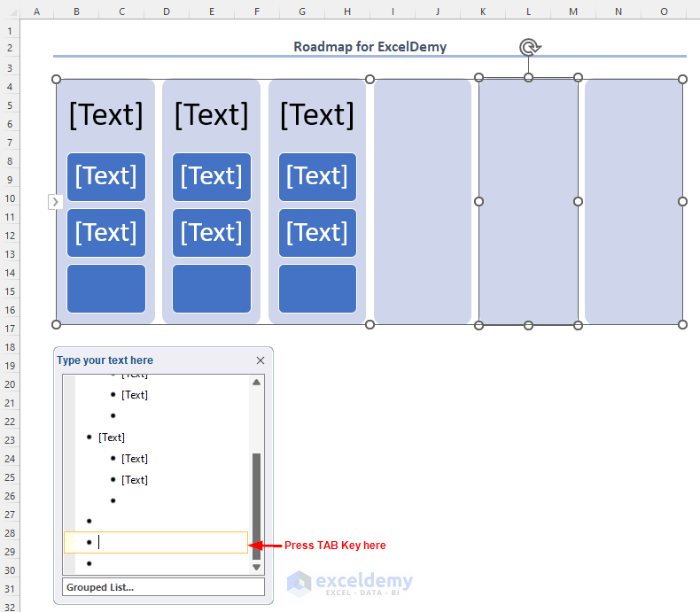The image size is (700, 612).
Task: Click the active bullet line with the cursor
Action: pyautogui.click(x=156, y=542)
